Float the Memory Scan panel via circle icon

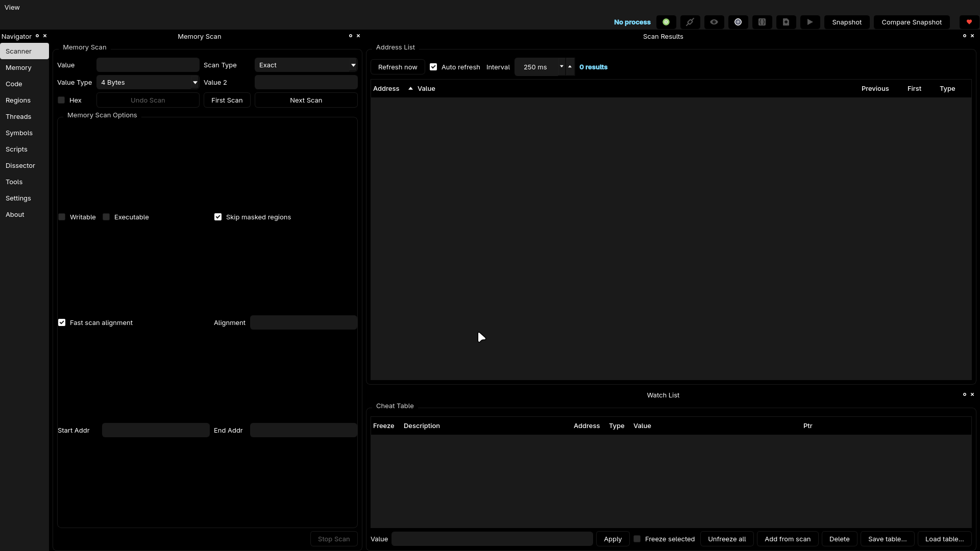tap(351, 36)
